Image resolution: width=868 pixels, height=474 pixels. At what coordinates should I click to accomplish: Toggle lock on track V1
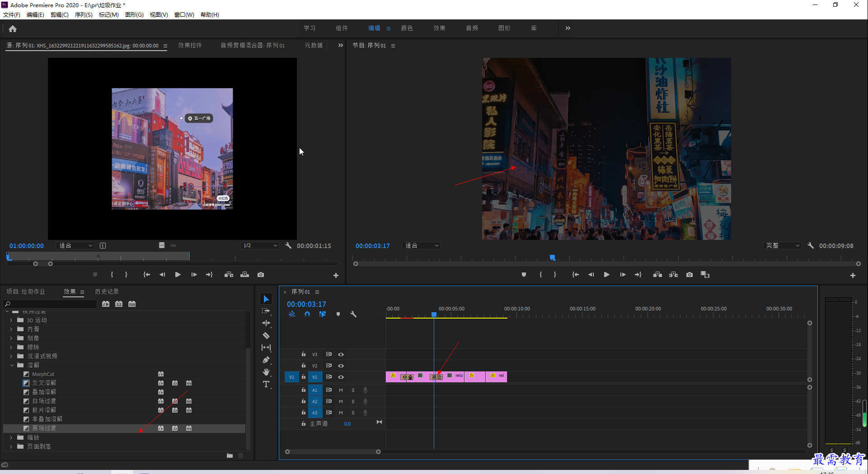pos(304,376)
